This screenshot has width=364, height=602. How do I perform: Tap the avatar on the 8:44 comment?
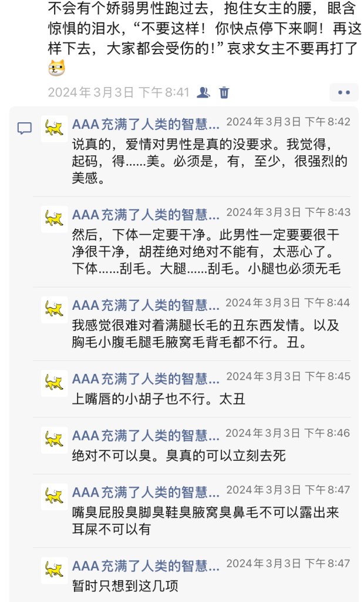click(54, 309)
